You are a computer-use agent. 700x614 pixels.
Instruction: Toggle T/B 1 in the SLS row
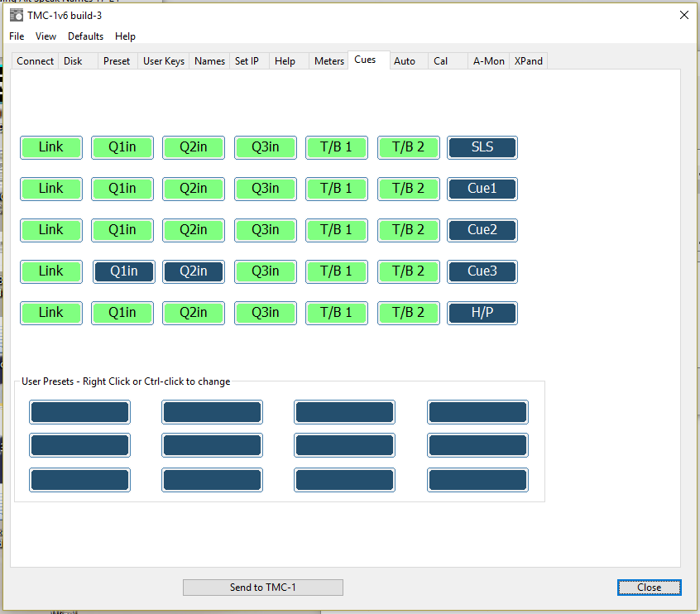(x=337, y=147)
